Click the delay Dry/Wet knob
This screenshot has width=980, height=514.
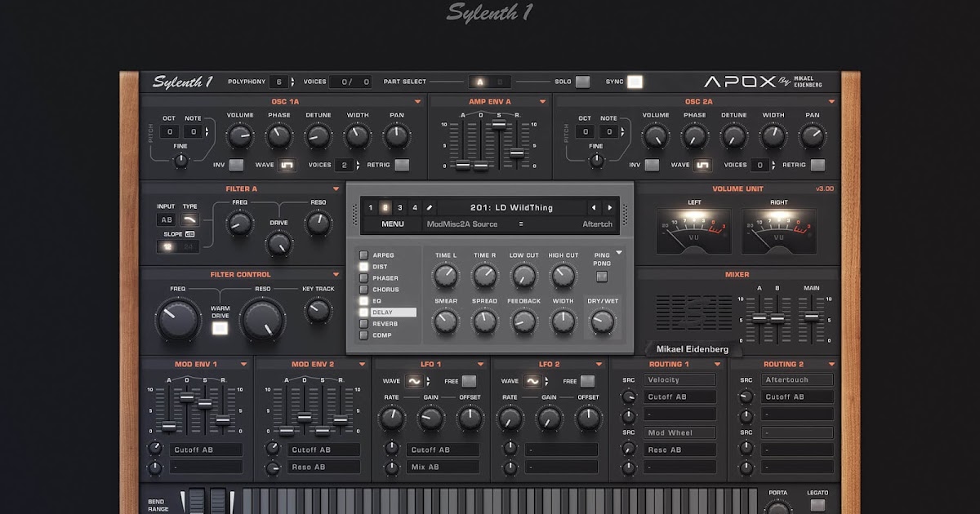pos(602,321)
